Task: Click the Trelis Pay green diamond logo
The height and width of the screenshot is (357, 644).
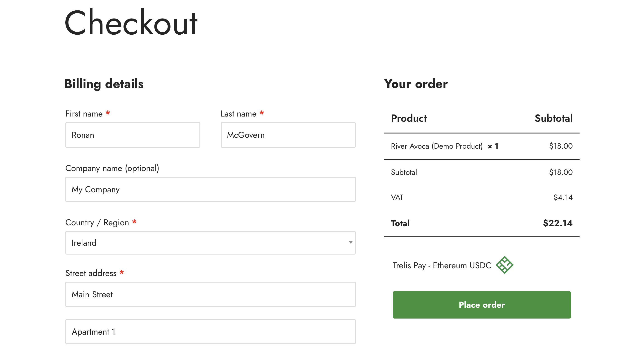Action: [x=504, y=265]
